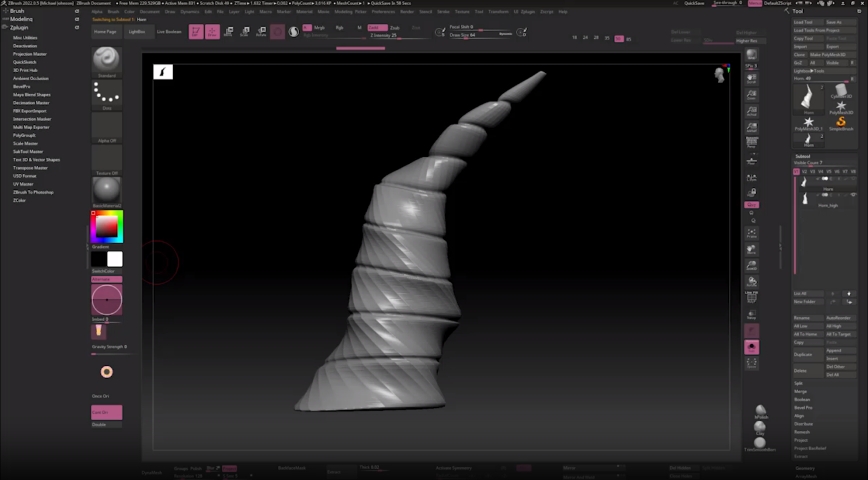The height and width of the screenshot is (480, 868).
Task: Activate Draw mode button
Action: tap(212, 32)
